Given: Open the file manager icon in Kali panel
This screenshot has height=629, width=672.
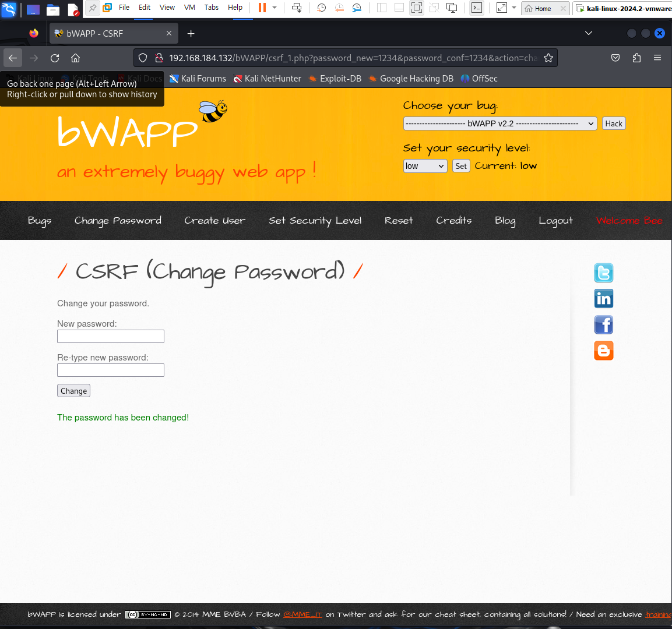Looking at the screenshot, I should 52,9.
